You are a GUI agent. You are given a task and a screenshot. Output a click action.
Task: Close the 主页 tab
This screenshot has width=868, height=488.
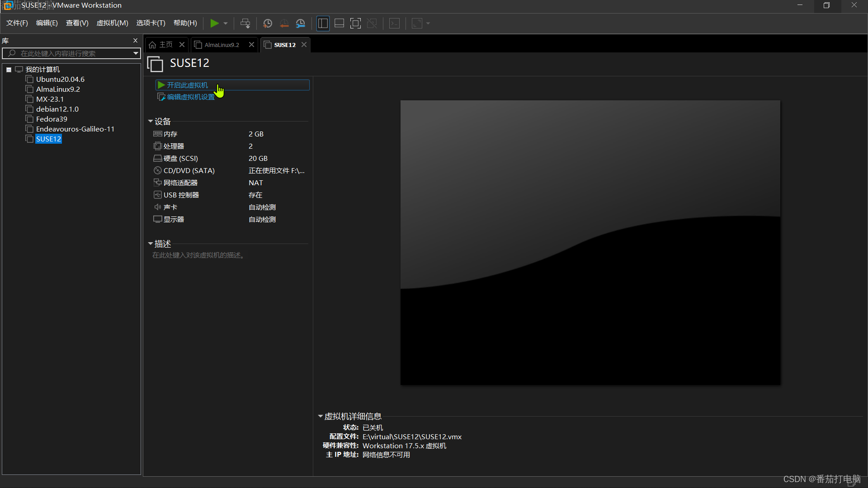pyautogui.click(x=182, y=44)
